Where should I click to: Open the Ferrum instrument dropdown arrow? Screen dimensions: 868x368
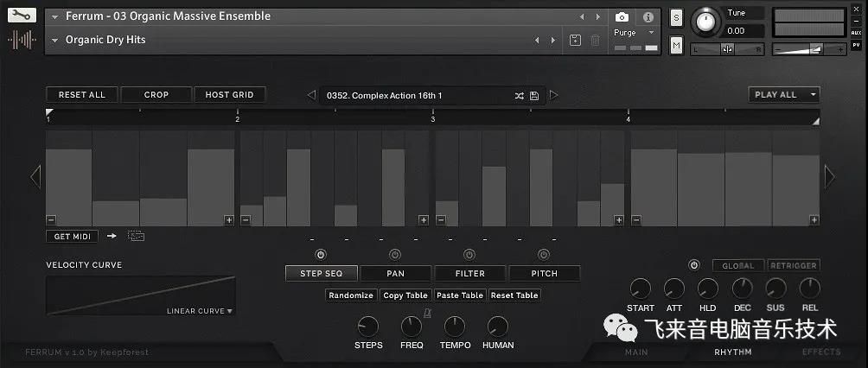[54, 17]
